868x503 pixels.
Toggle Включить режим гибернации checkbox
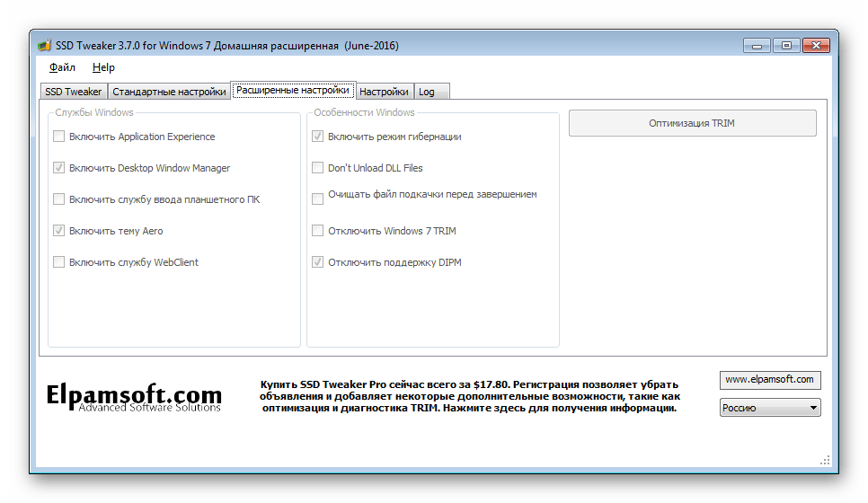click(x=318, y=137)
